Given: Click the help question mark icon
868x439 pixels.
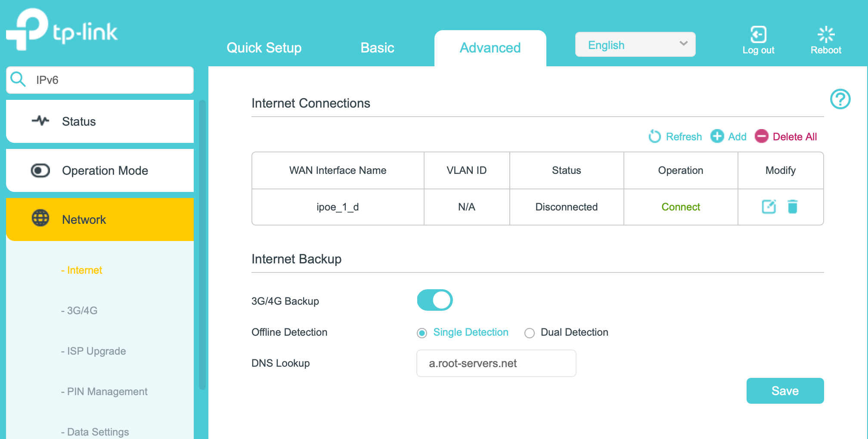Looking at the screenshot, I should click(840, 99).
